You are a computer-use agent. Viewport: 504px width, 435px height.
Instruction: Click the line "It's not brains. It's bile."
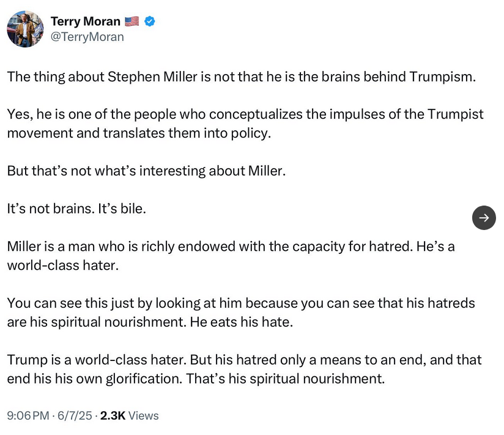point(77,208)
